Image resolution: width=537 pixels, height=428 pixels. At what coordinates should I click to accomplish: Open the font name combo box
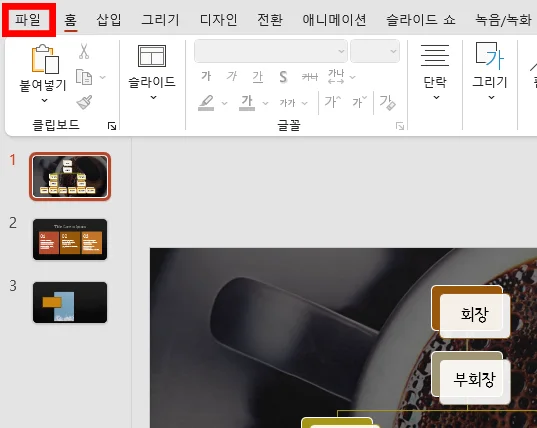click(271, 51)
